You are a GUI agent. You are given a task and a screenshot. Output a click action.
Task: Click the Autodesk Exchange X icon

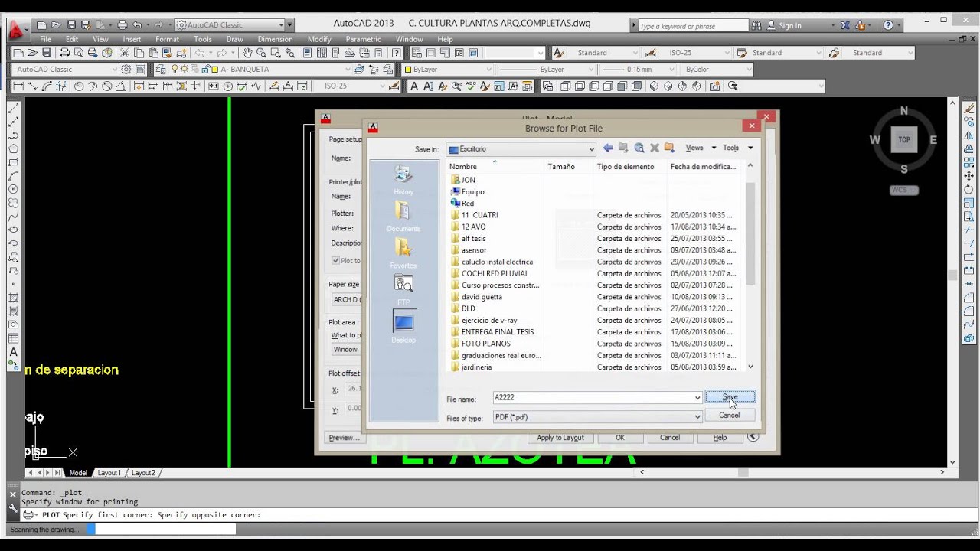[845, 25]
